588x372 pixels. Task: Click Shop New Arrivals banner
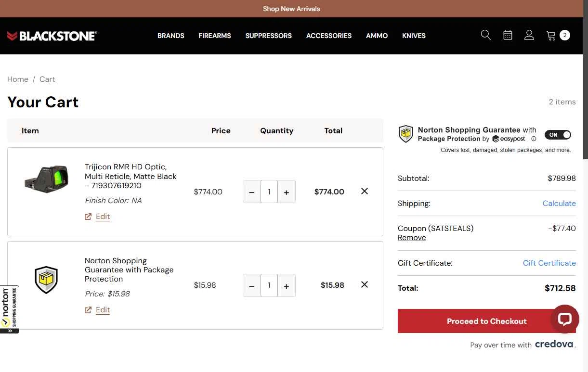tap(291, 9)
